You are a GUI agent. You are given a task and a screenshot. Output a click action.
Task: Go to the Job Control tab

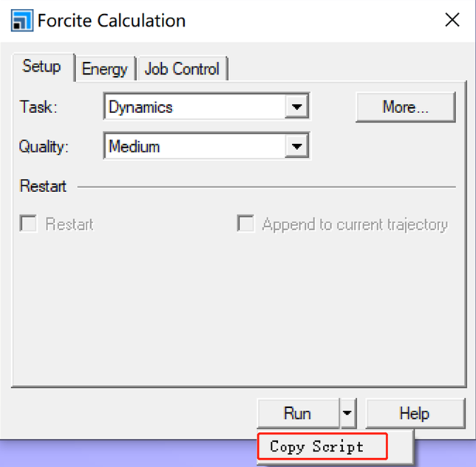182,69
